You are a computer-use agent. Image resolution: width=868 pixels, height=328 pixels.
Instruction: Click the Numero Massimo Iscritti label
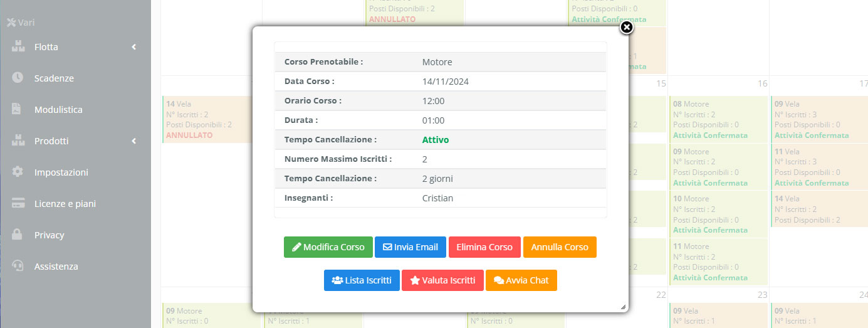(x=338, y=159)
